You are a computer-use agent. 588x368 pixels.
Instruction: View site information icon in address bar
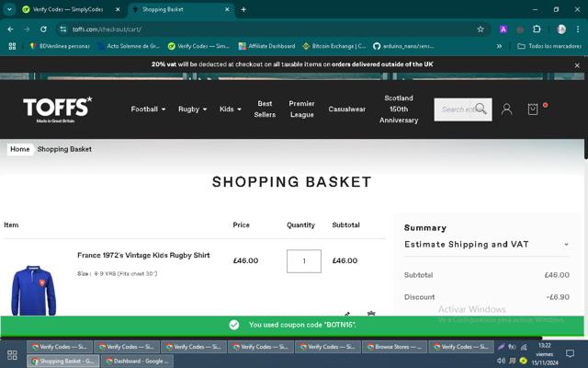(x=63, y=29)
